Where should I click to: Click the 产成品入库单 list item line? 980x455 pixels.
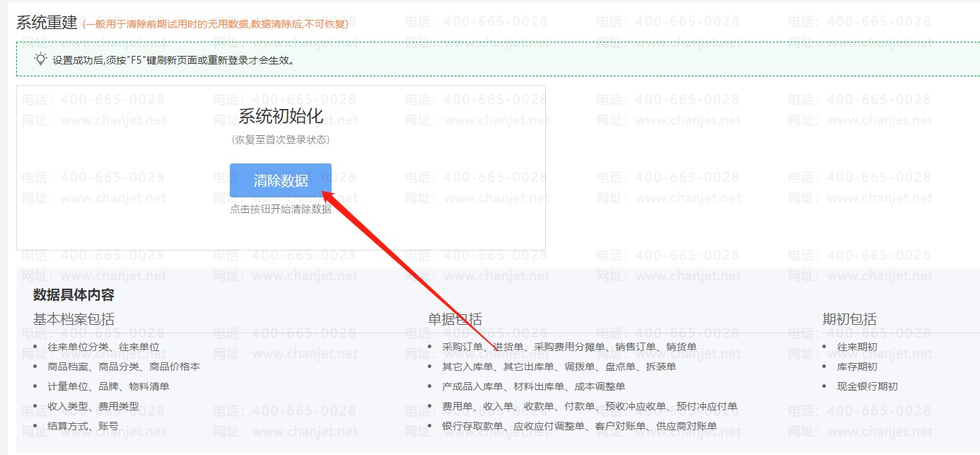click(533, 386)
